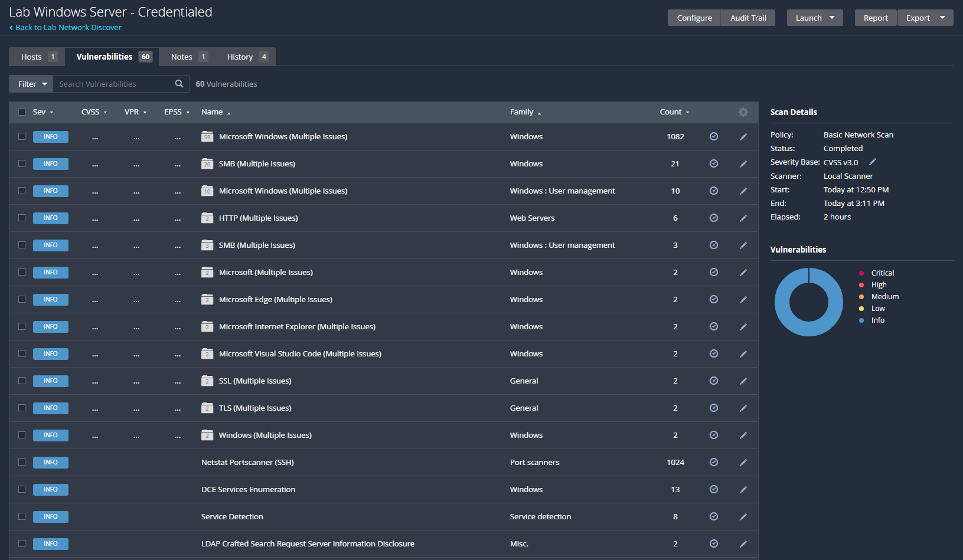Click the Info legend color dot
Image resolution: width=963 pixels, height=560 pixels.
861,320
